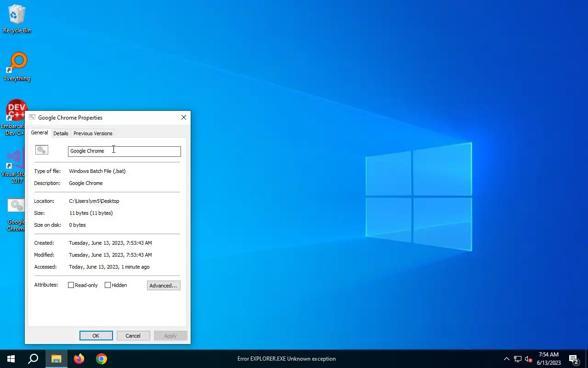Viewport: 588px width, 368px height.
Task: Open the network status tray icon
Action: tap(518, 359)
